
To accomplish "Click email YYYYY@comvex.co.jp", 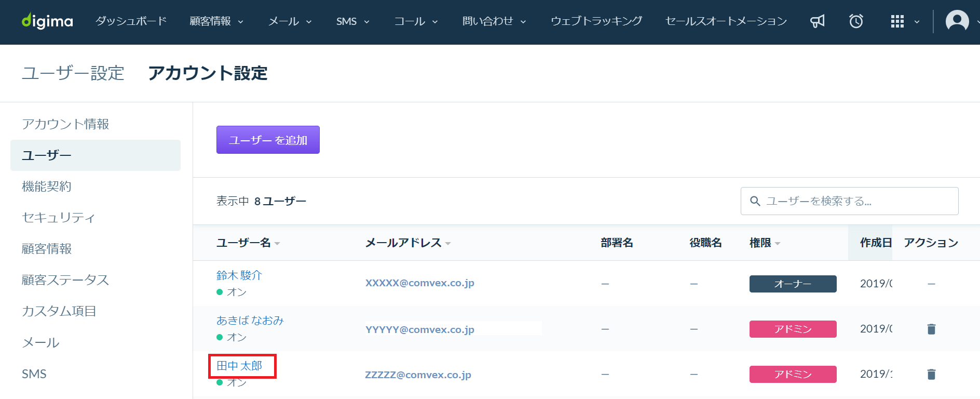I will tap(420, 329).
